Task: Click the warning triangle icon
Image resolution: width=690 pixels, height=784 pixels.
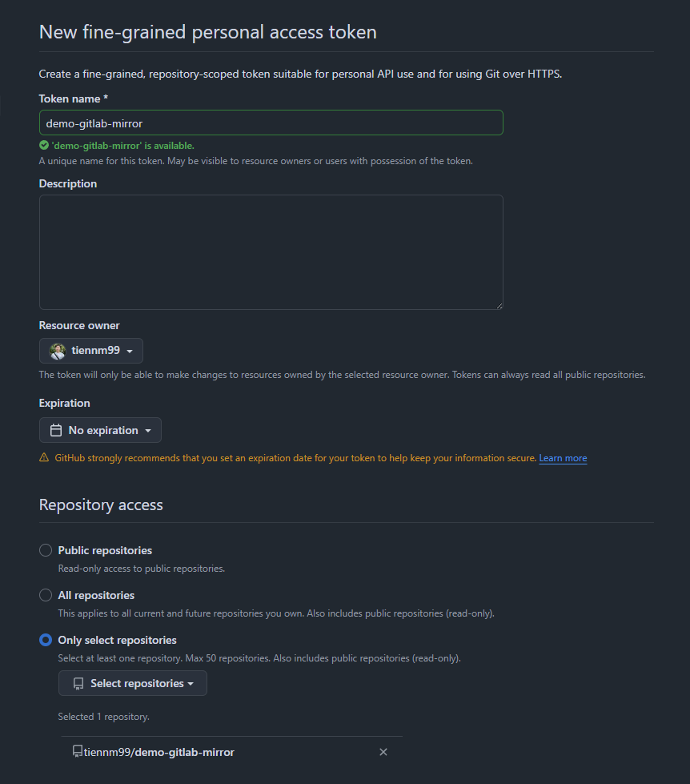Action: pyautogui.click(x=44, y=458)
